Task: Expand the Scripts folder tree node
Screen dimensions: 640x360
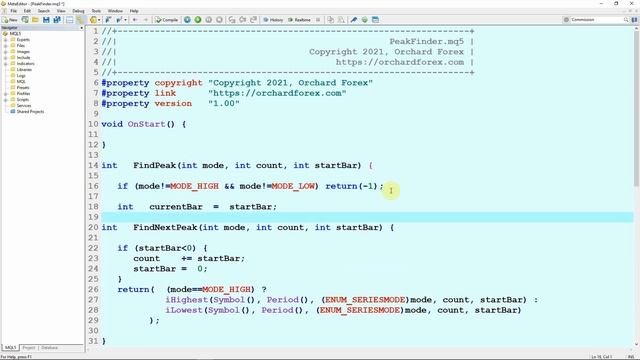Action: tap(6, 100)
